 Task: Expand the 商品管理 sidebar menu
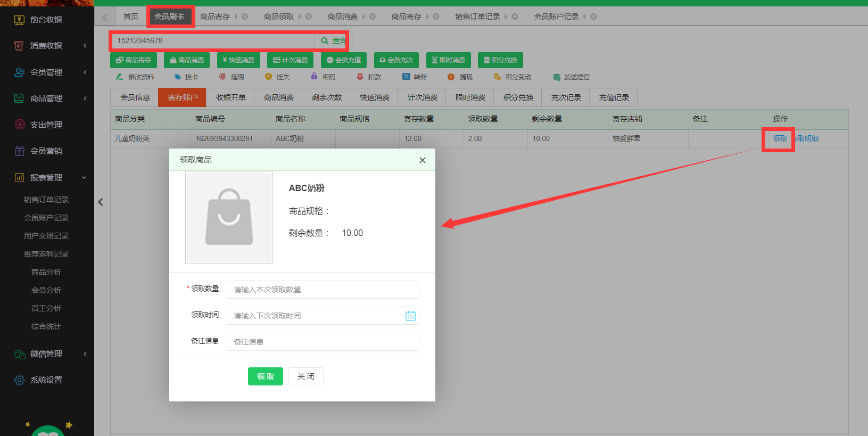coord(46,98)
